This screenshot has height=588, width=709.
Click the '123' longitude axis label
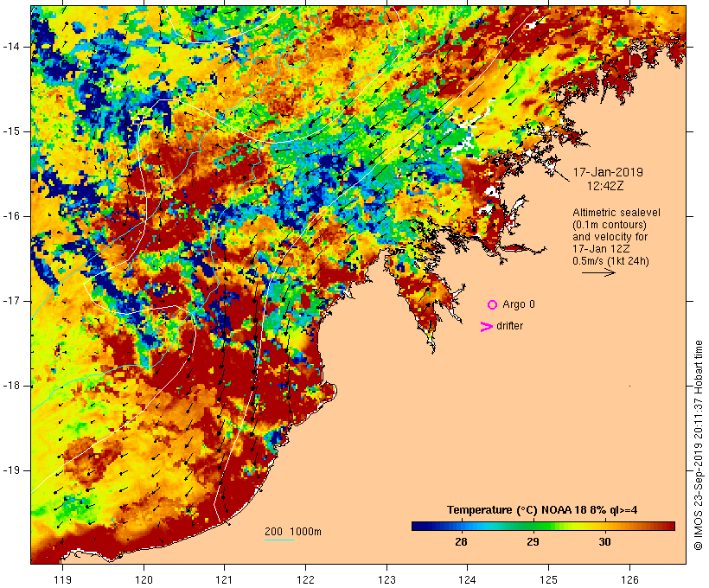[x=386, y=579]
